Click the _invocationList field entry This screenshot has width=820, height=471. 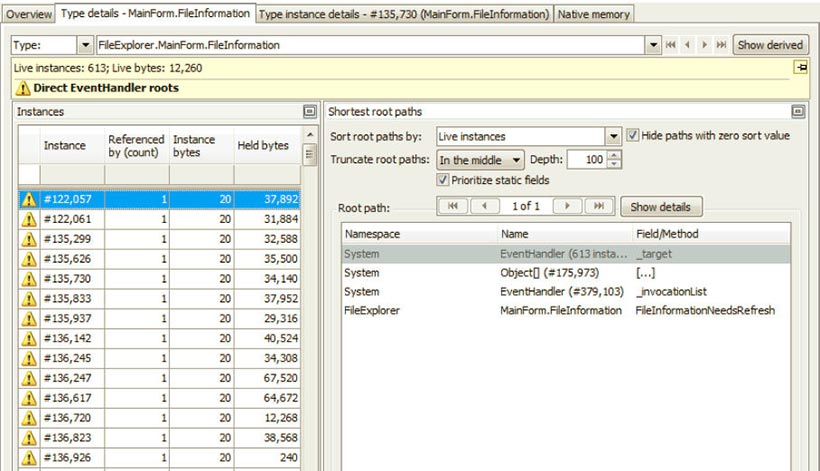(671, 292)
